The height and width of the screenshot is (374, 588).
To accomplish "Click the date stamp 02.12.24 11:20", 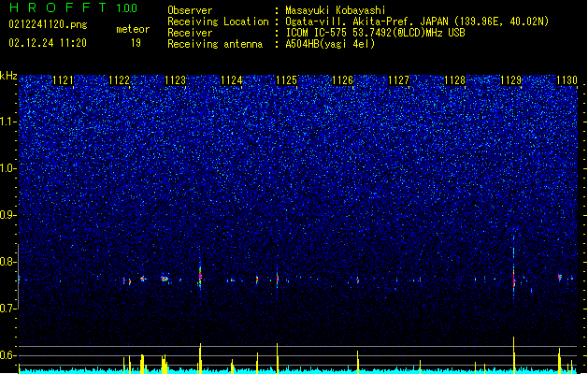I will pyautogui.click(x=48, y=43).
